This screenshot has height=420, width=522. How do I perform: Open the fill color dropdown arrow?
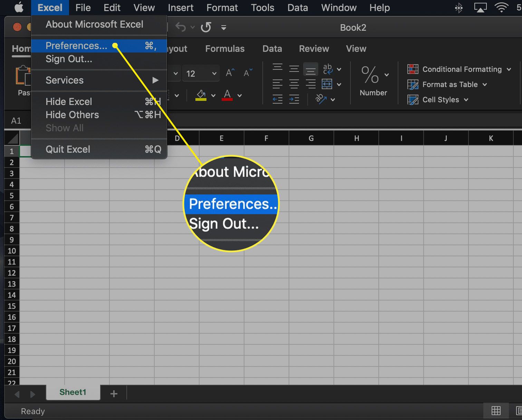pyautogui.click(x=213, y=95)
